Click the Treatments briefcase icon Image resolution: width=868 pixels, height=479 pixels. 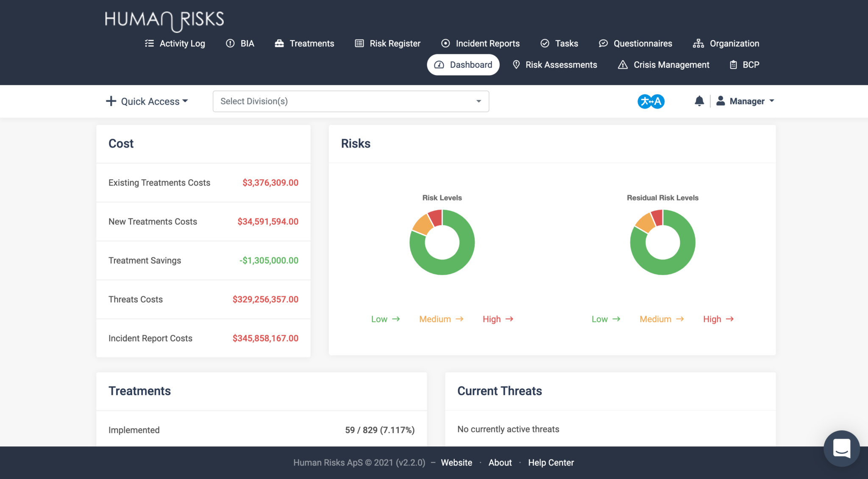click(279, 43)
